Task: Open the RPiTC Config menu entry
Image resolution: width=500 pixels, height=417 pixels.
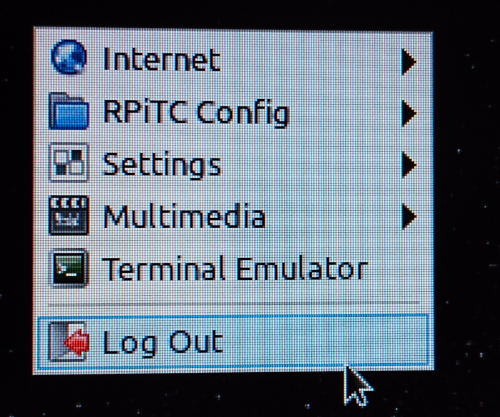Action: coord(196,113)
